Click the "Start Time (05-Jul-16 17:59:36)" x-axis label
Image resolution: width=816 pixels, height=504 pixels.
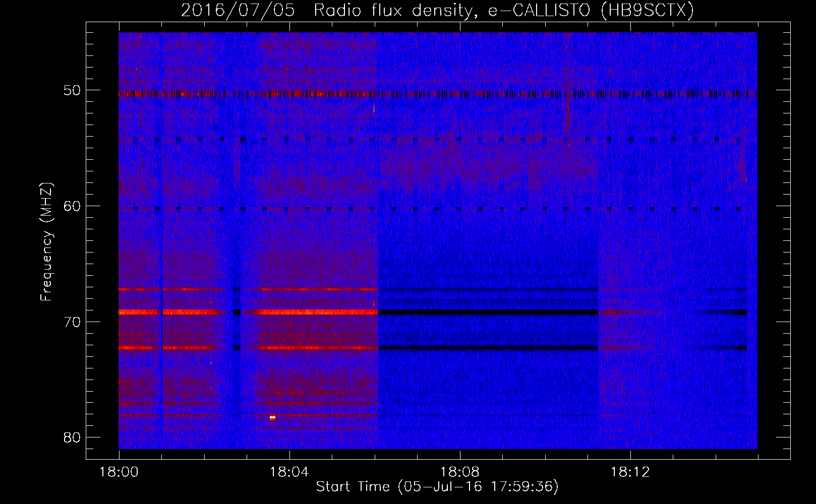click(x=437, y=487)
